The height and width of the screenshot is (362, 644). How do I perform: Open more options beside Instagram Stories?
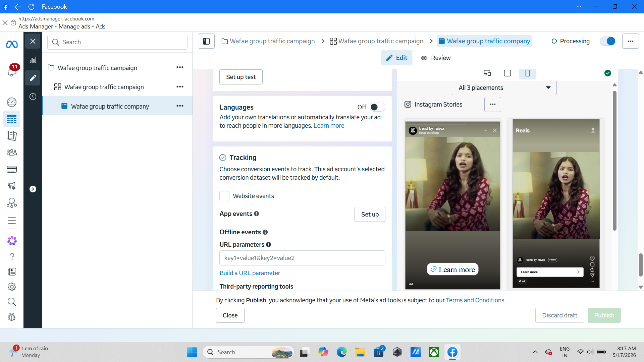[x=493, y=104]
